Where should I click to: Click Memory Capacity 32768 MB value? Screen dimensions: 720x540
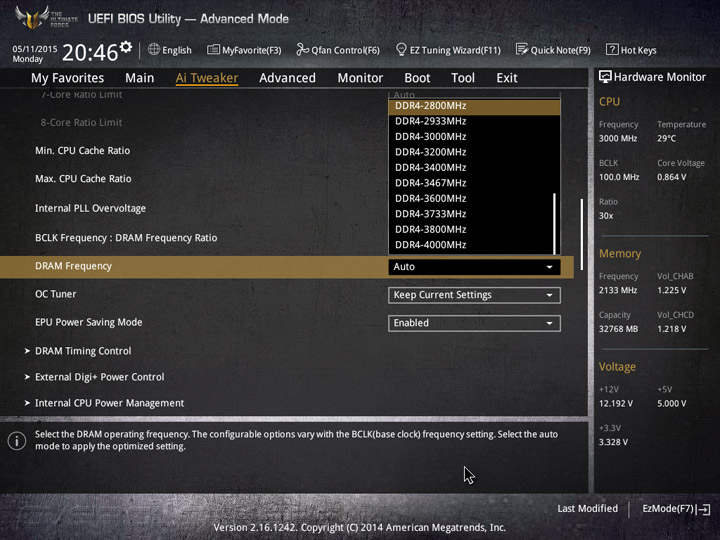[x=618, y=329]
